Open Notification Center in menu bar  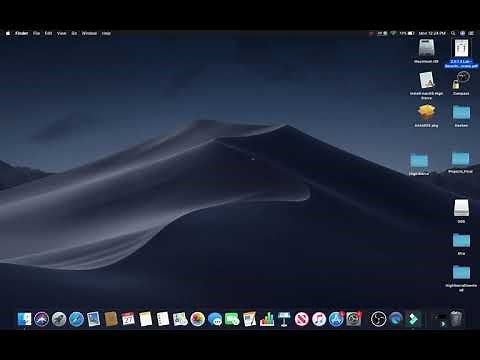click(x=471, y=33)
